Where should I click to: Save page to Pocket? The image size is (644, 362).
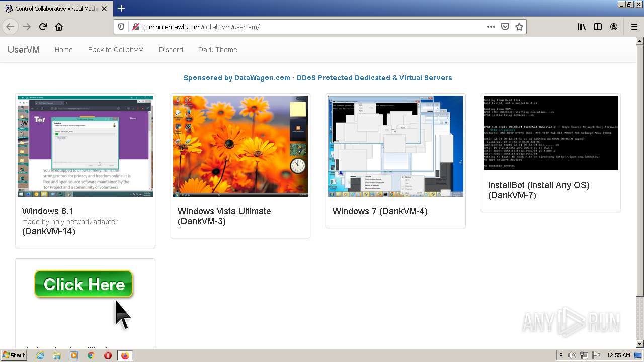tap(505, 27)
